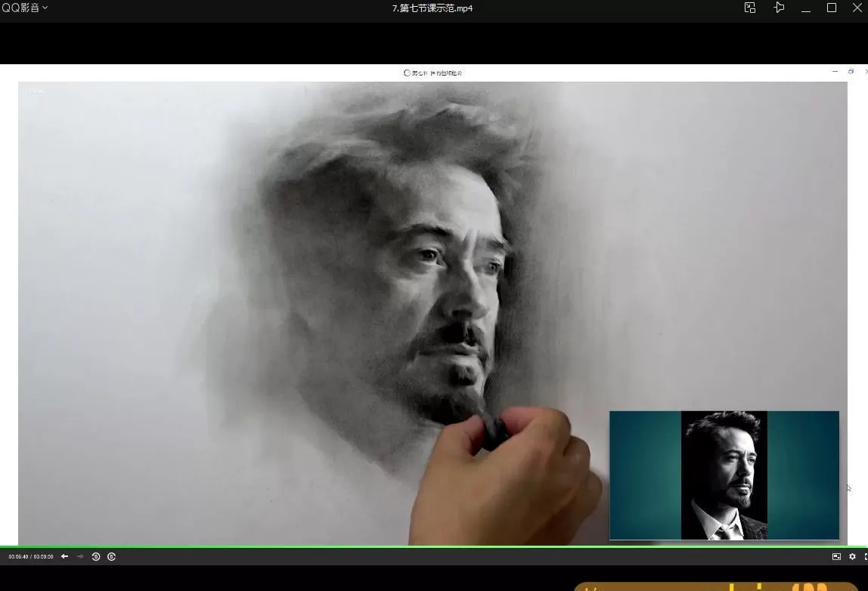The height and width of the screenshot is (591, 868).
Task: Click the greyed right arrow next button
Action: point(80,556)
